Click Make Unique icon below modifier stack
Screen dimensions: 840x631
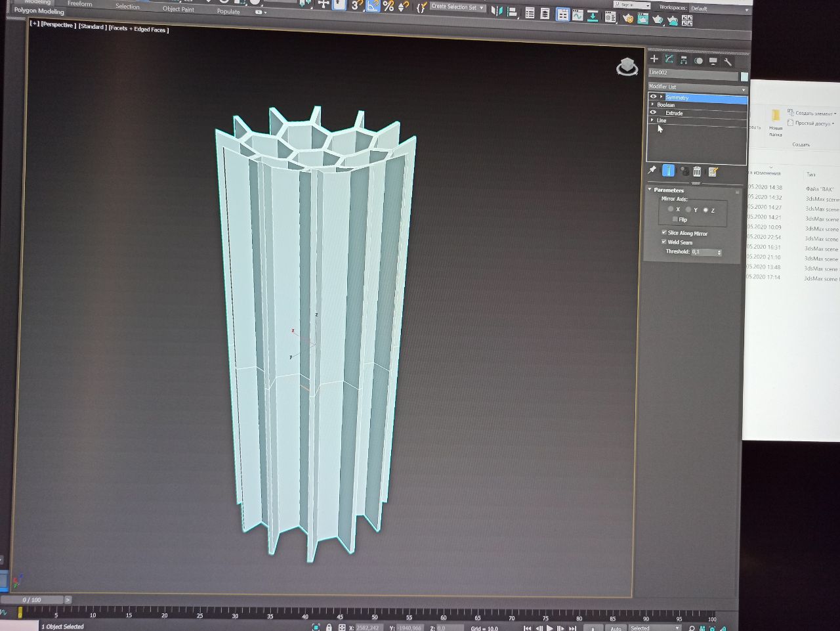click(684, 171)
